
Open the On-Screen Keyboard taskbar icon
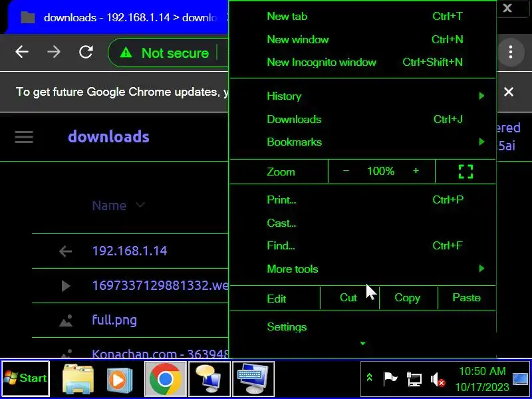(253, 378)
